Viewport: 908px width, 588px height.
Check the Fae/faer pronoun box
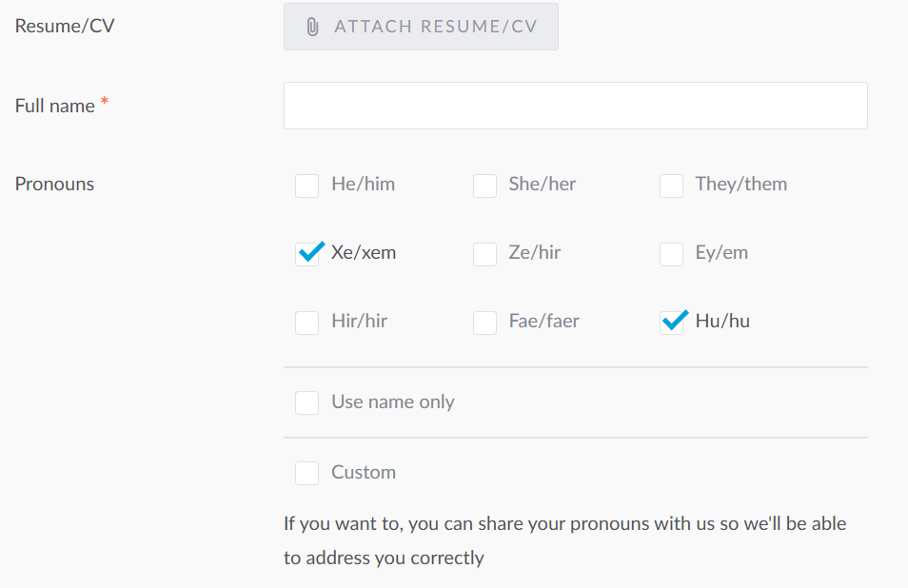point(484,323)
